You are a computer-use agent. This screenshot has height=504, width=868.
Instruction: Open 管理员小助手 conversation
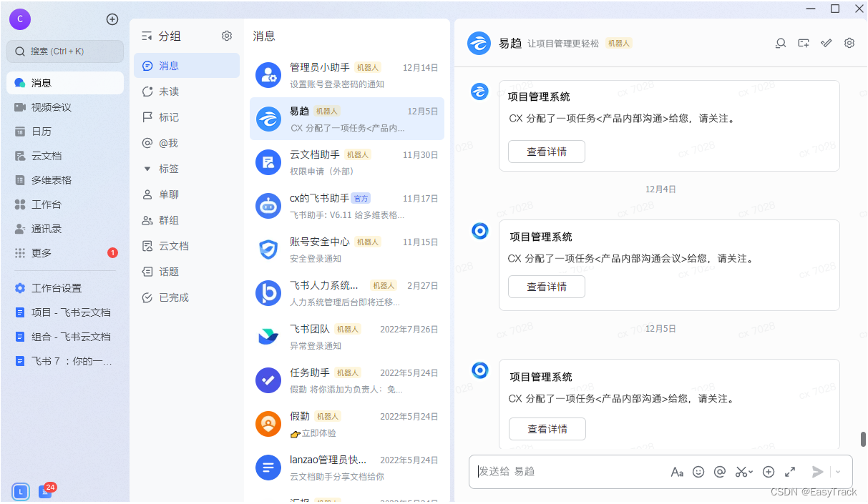[x=347, y=75]
